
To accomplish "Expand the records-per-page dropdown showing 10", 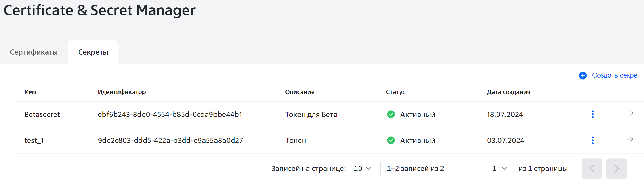I will (363, 168).
